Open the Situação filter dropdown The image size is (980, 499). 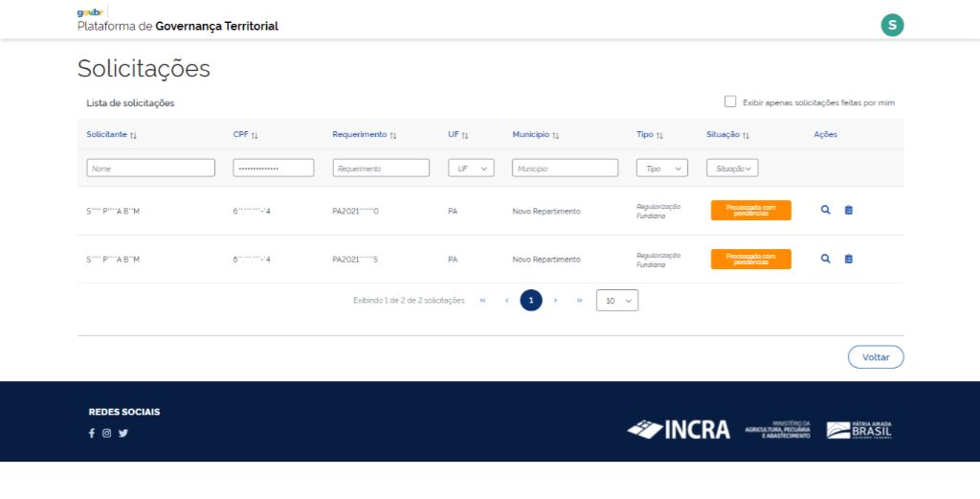click(x=732, y=168)
